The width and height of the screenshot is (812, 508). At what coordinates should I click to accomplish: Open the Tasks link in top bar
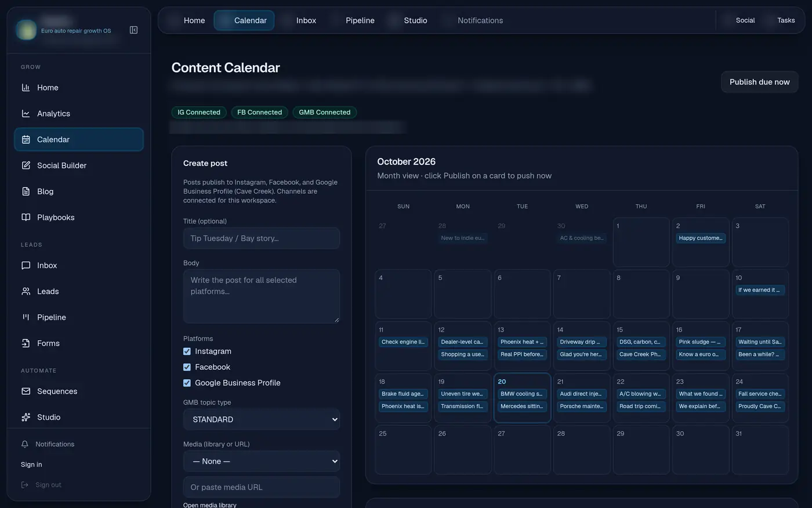[786, 20]
